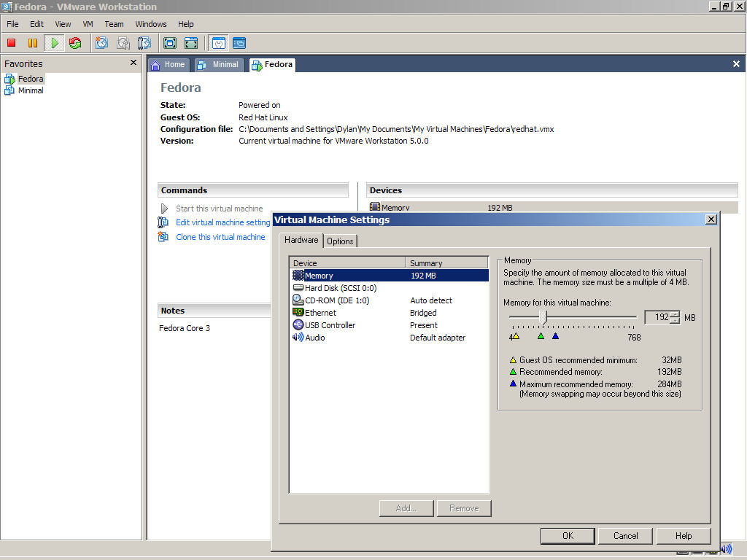
Task: Open the Snapshot Manager toolbar icon
Action: click(x=144, y=43)
